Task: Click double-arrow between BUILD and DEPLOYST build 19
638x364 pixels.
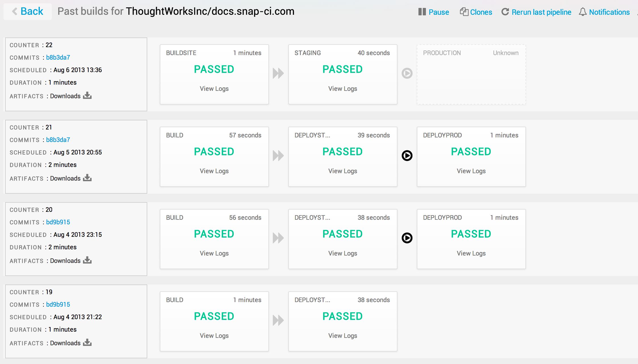Action: [x=278, y=320]
